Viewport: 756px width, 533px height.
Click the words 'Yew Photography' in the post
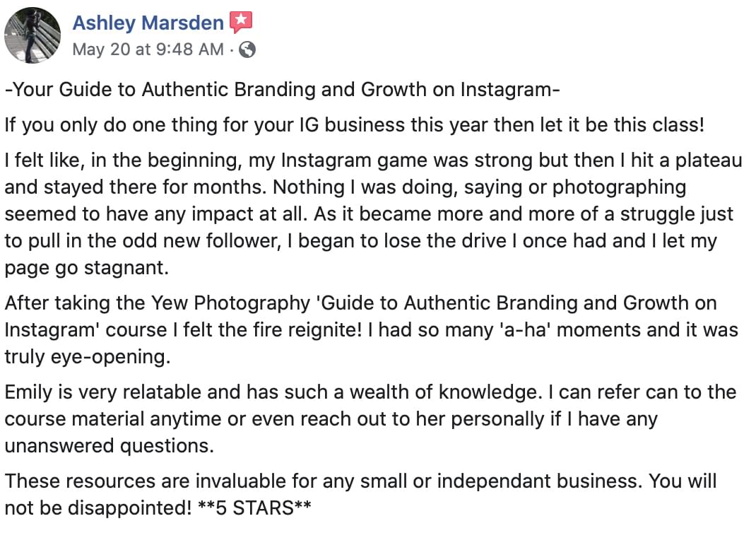230,303
